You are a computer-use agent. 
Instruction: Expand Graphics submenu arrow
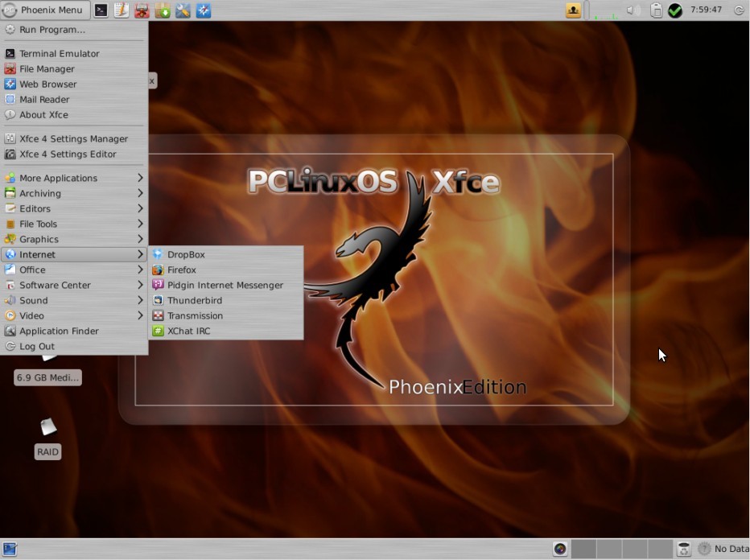(140, 239)
